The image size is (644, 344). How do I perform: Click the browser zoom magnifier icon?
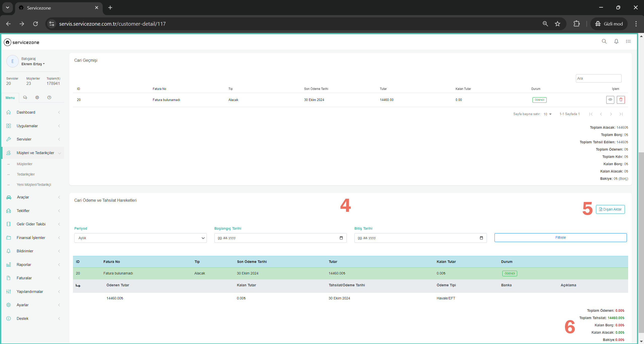[x=545, y=24]
